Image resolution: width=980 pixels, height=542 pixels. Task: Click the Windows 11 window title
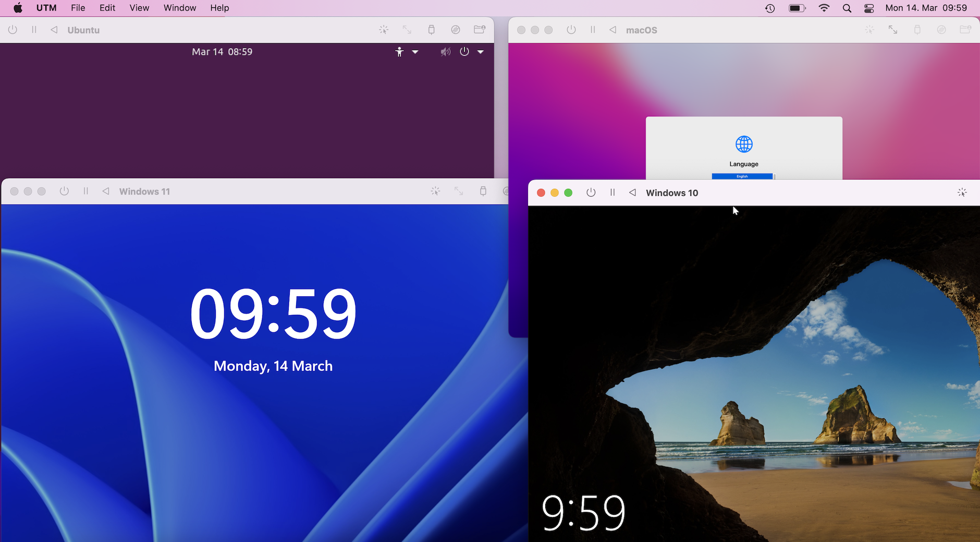tap(144, 191)
